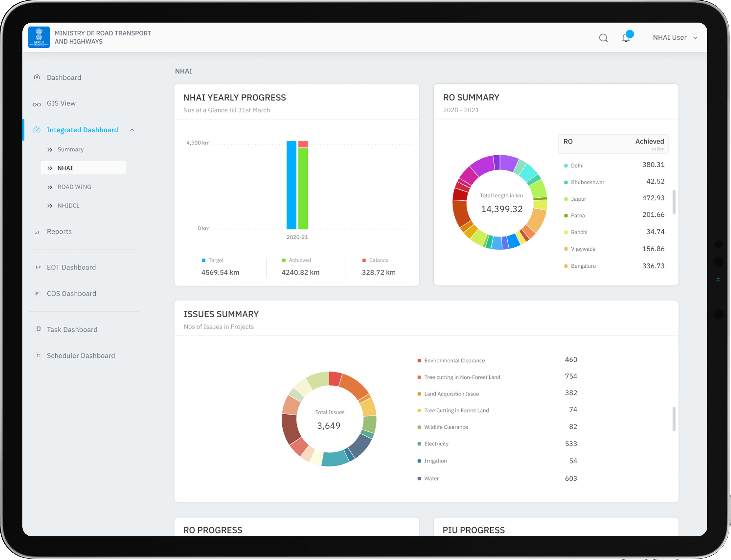The image size is (731, 560).
Task: Toggle the Target legend swatch
Action: click(203, 260)
